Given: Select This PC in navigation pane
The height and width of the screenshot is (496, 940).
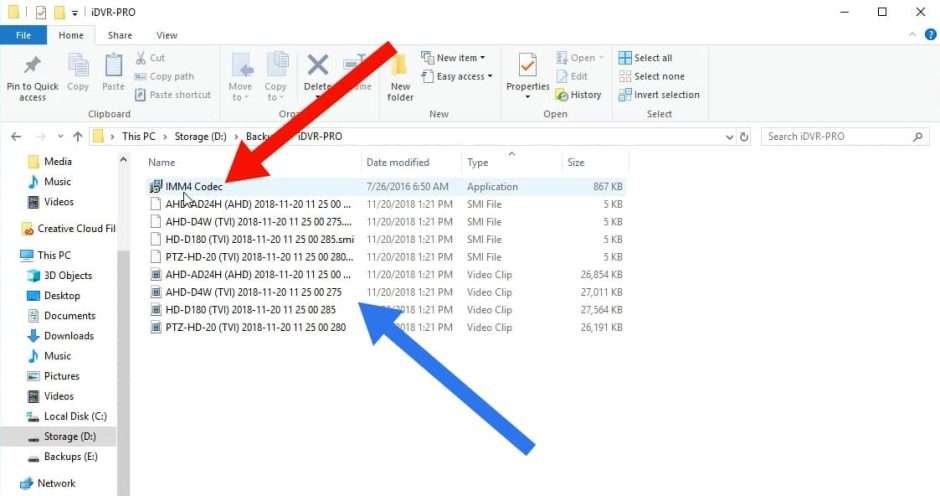Looking at the screenshot, I should (x=46, y=255).
